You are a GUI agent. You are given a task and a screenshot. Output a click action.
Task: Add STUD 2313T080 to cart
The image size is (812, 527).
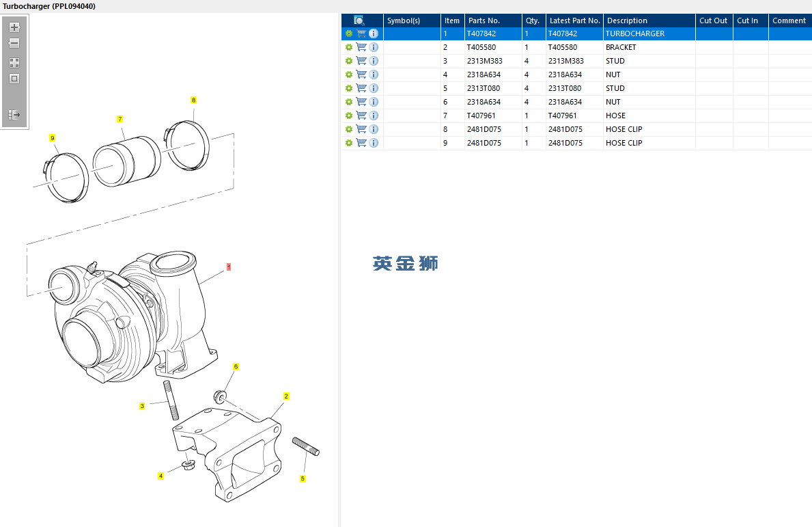(x=361, y=88)
